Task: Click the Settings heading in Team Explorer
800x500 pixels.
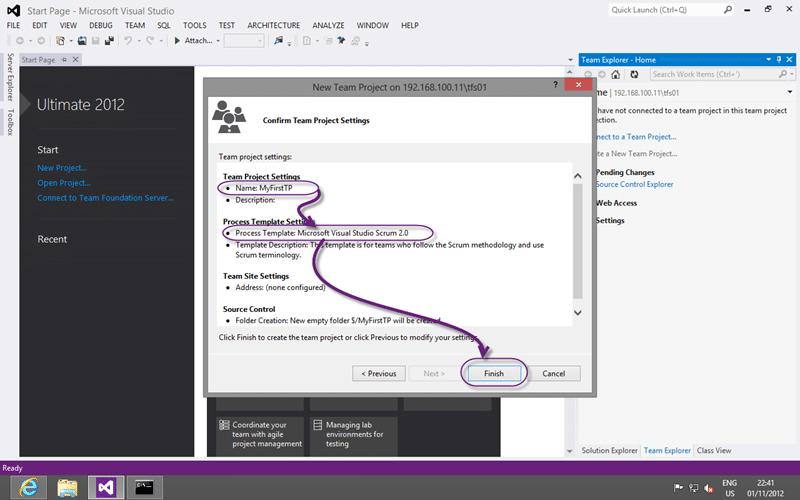Action: pos(610,220)
